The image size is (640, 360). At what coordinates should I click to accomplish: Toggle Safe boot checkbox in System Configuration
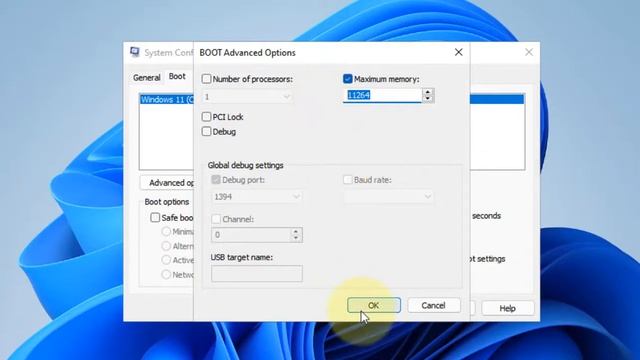[x=155, y=218]
